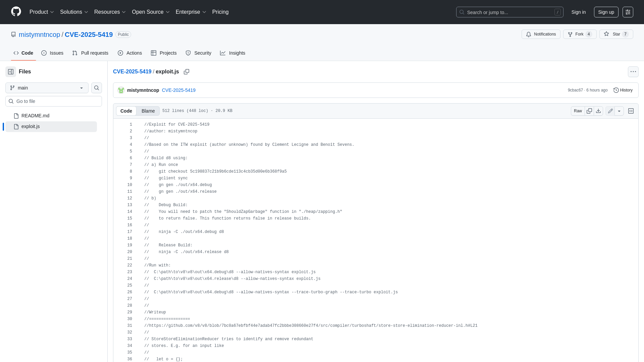Viewport: 644px width, 362px height.
Task: Click line number 8 with git checkout
Action: [131, 172]
